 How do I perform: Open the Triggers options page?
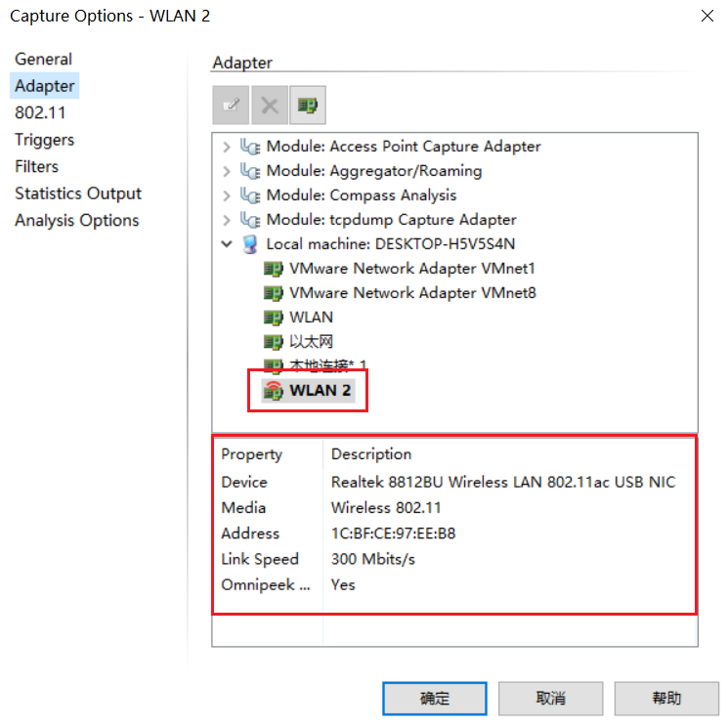click(45, 140)
